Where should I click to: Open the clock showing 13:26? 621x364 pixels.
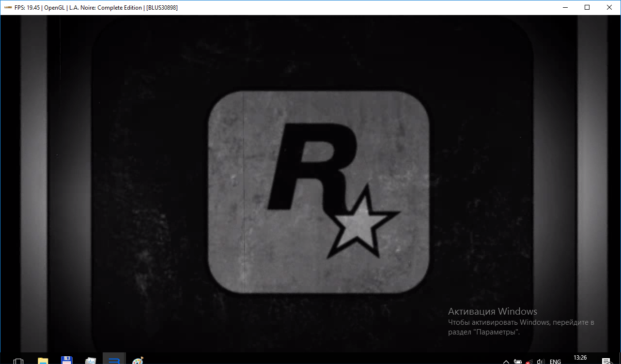[x=580, y=358]
